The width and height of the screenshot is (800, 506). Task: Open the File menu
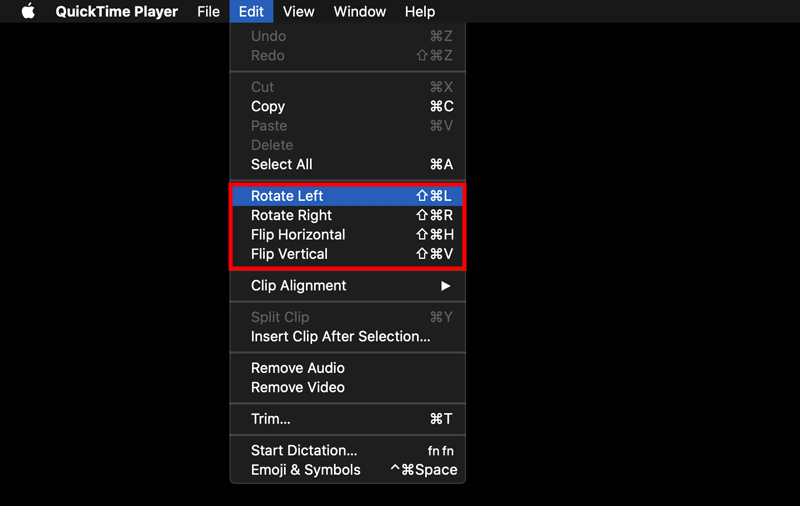pyautogui.click(x=208, y=11)
